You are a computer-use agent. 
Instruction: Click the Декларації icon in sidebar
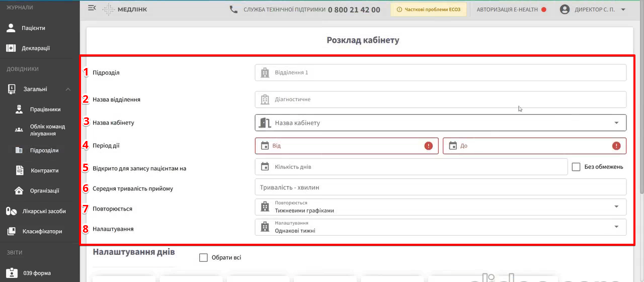(11, 48)
